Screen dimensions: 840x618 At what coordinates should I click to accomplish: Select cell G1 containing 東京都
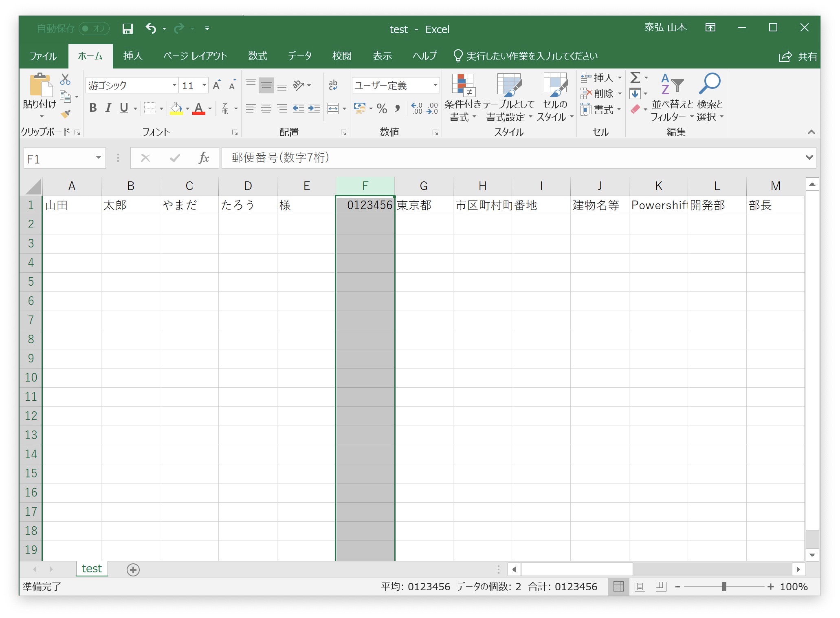coord(423,205)
